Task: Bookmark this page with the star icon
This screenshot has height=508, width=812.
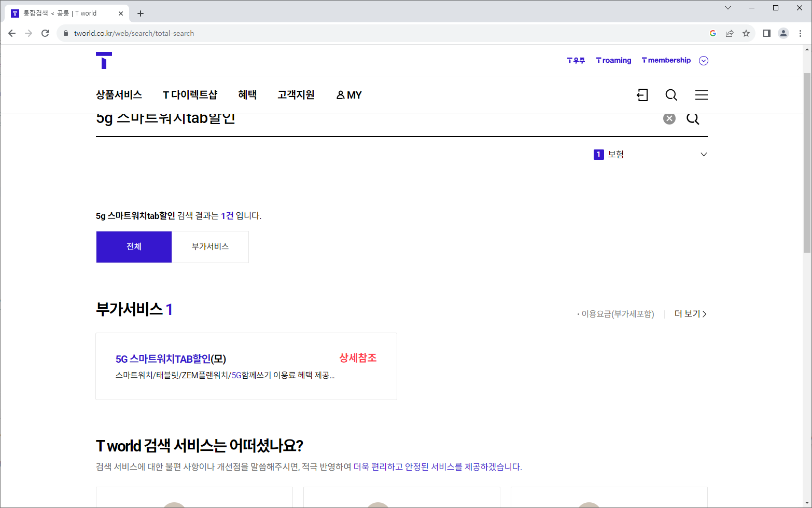Action: (746, 33)
